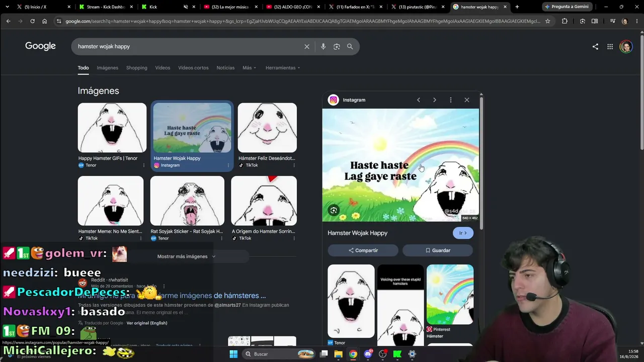Submit search using the magnifier icon
The width and height of the screenshot is (644, 362).
tap(350, 46)
